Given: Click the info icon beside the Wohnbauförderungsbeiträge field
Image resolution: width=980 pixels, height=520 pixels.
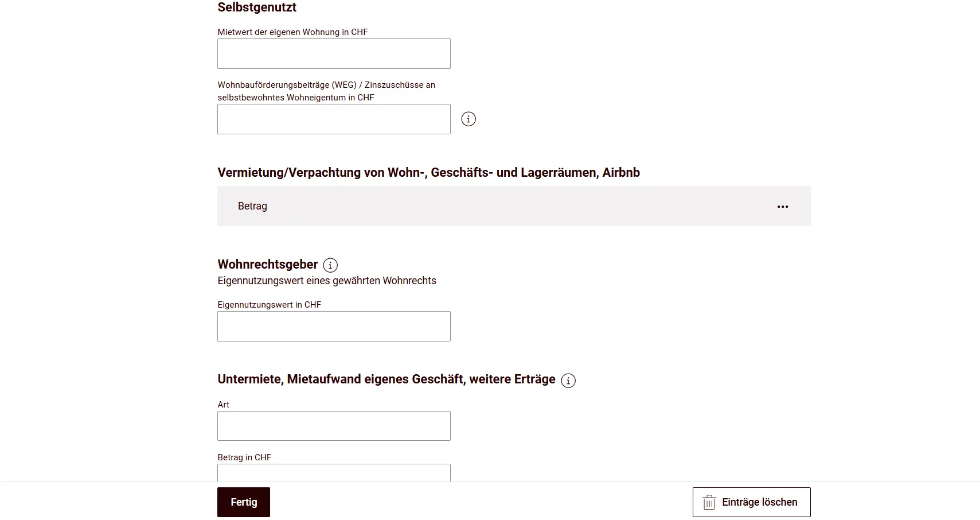Looking at the screenshot, I should [x=468, y=119].
